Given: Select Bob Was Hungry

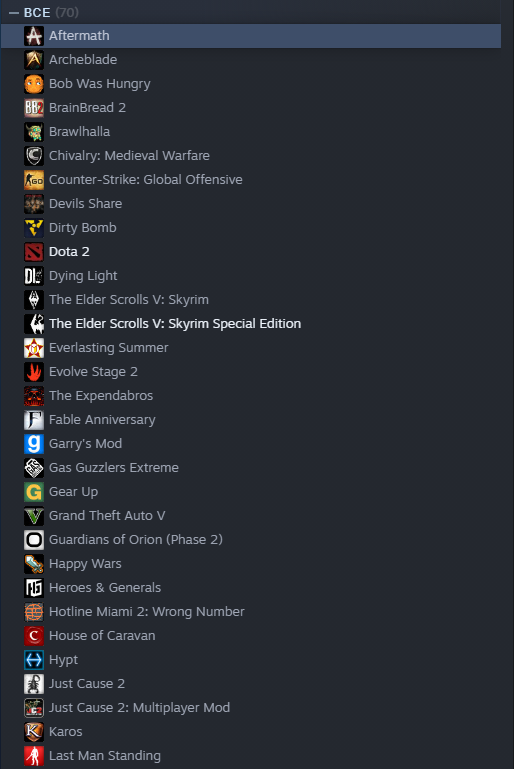Looking at the screenshot, I should pos(251,84).
